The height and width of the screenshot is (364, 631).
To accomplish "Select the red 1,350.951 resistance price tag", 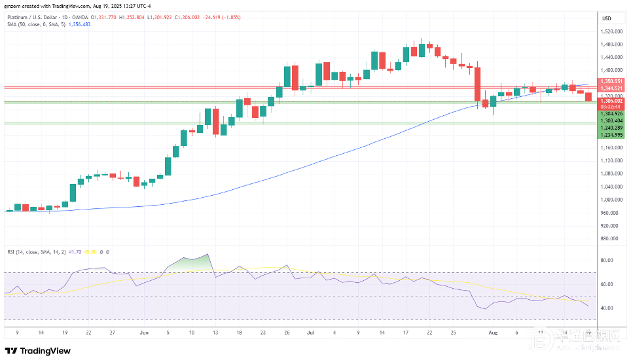I will click(x=611, y=81).
